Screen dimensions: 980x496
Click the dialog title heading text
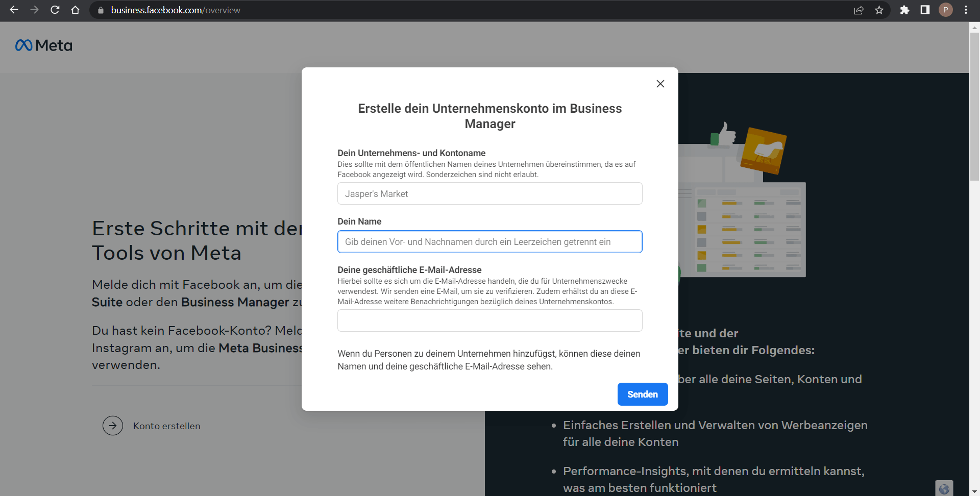[490, 116]
